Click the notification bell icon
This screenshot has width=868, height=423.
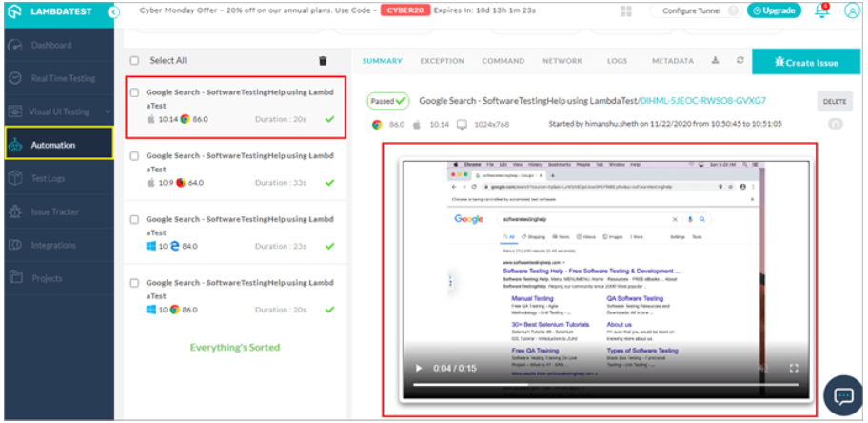tap(822, 10)
